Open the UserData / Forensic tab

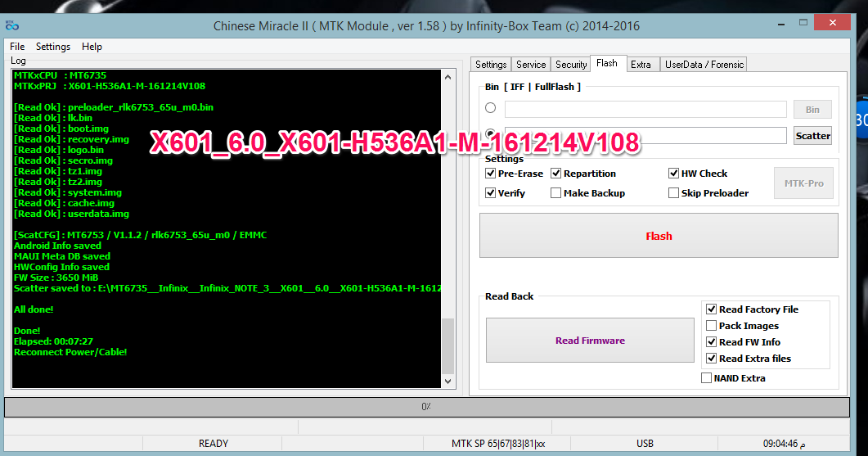(704, 65)
